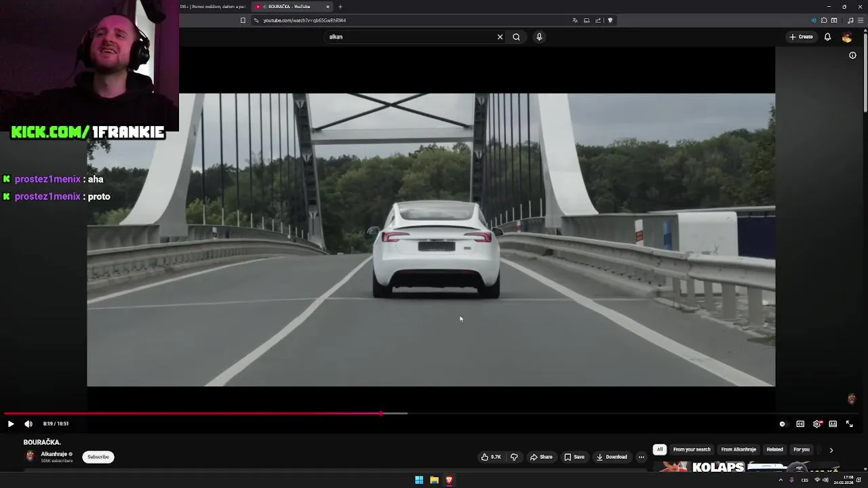Bookmark this page in the browser

pos(243,20)
